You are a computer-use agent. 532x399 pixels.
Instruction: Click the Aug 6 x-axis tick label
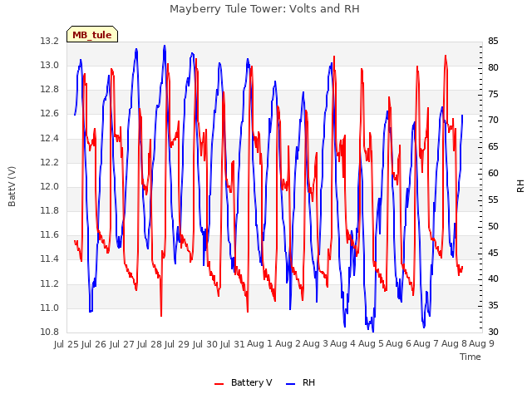(x=399, y=343)
